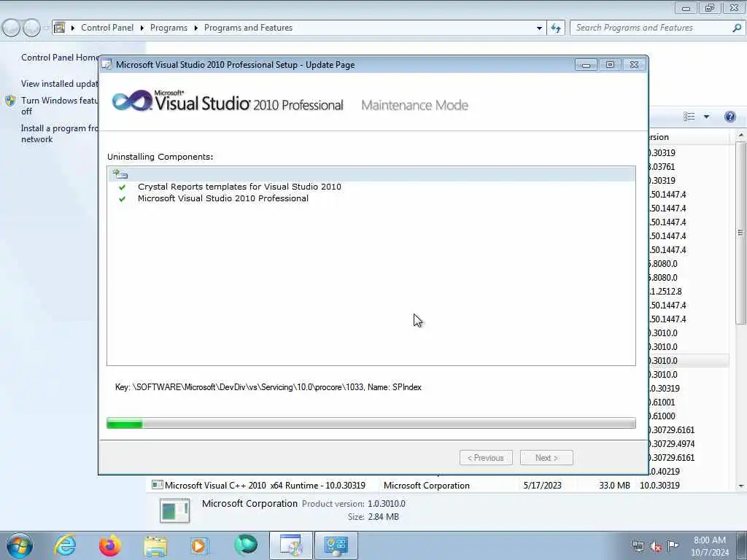Launch Internet Explorer from the taskbar
Viewport: 747px width, 560px height.
coord(65,545)
